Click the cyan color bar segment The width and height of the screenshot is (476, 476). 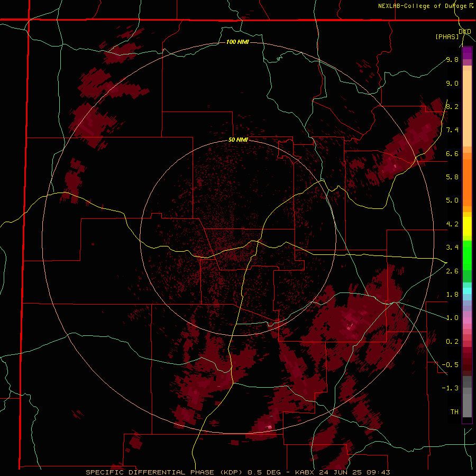467,291
